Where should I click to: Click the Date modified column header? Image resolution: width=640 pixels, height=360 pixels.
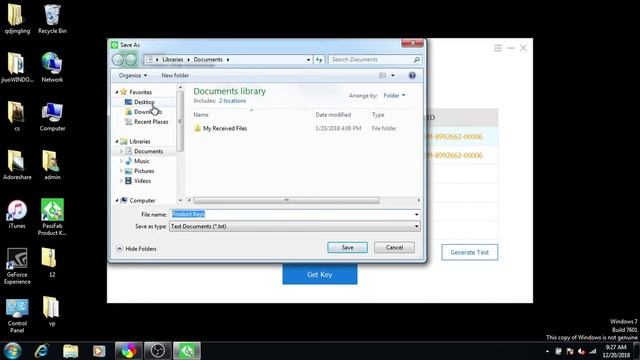point(333,115)
